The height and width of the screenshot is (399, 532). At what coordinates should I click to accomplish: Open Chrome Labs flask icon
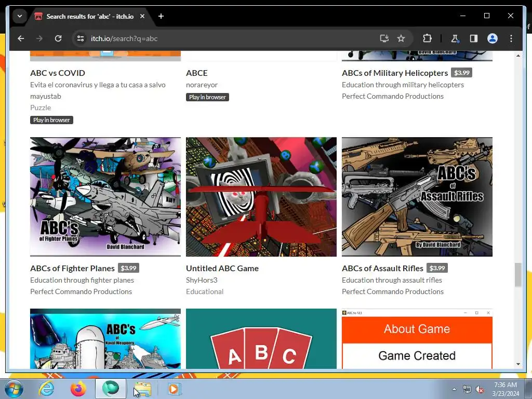(455, 38)
